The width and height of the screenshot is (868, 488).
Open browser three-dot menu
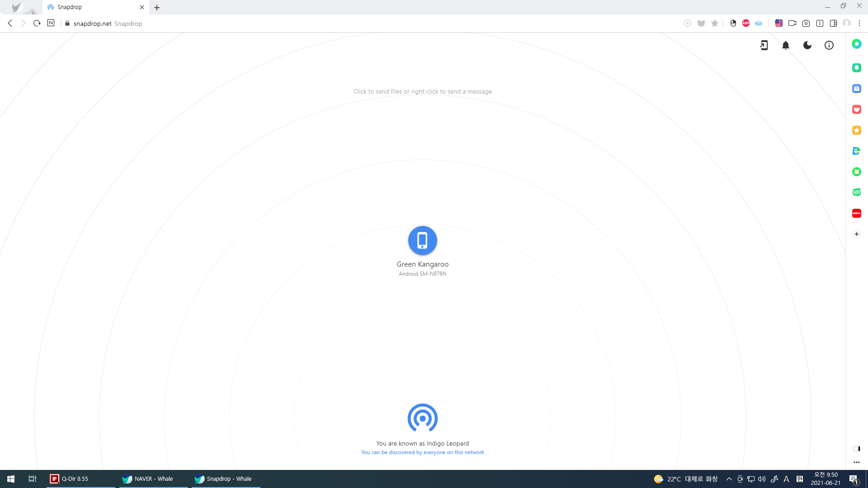pyautogui.click(x=859, y=23)
